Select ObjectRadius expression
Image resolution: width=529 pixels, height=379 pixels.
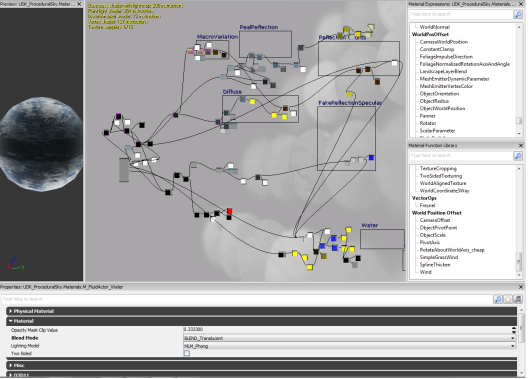click(x=434, y=101)
